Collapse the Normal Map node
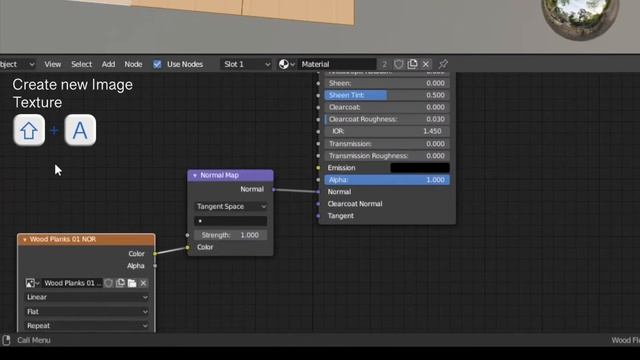 coord(195,176)
